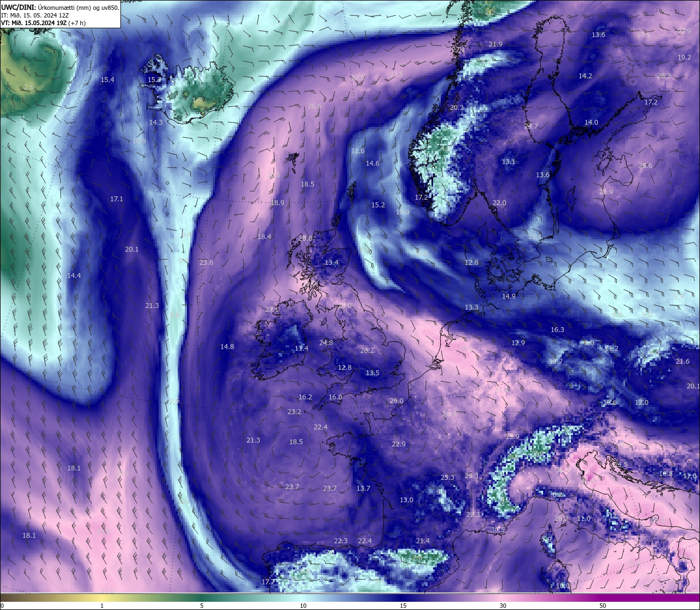700x610 pixels.
Task: Click the 10 tick on the colour scale
Action: 303,606
